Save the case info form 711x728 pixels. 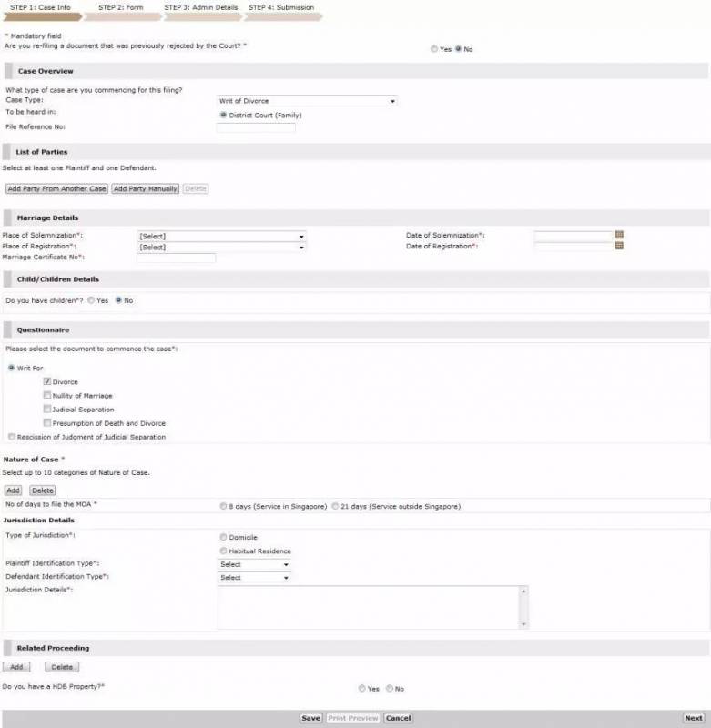tap(310, 718)
